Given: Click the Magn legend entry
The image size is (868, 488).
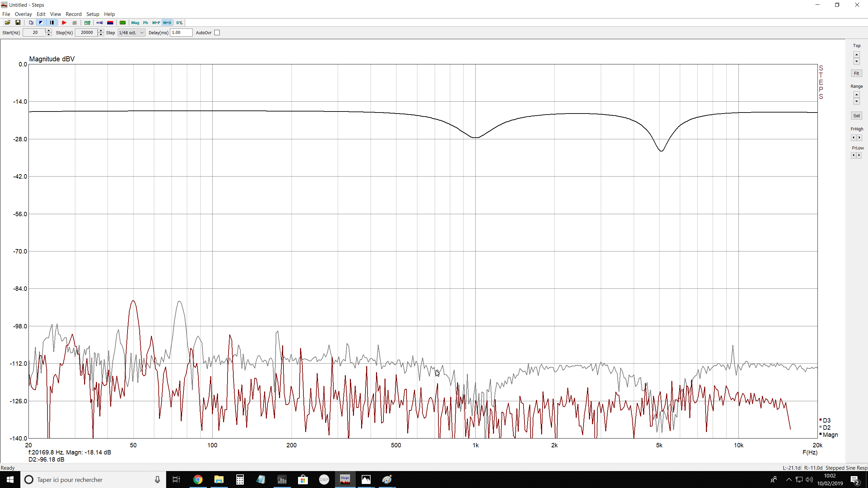Looking at the screenshot, I should pos(829,435).
